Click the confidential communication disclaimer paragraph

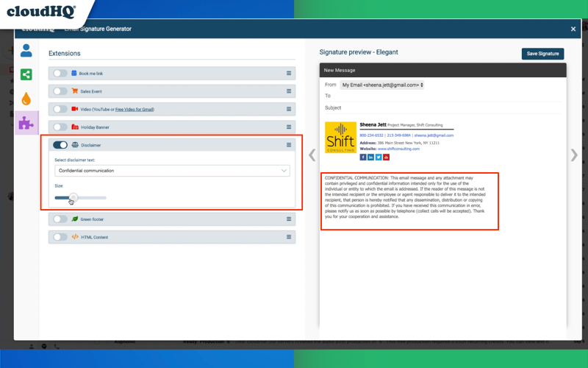coord(406,197)
